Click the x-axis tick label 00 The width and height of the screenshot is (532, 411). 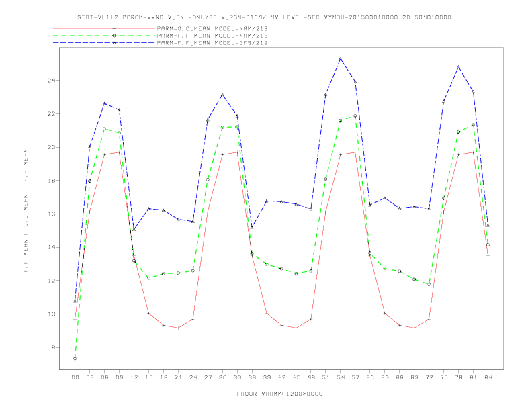point(75,377)
